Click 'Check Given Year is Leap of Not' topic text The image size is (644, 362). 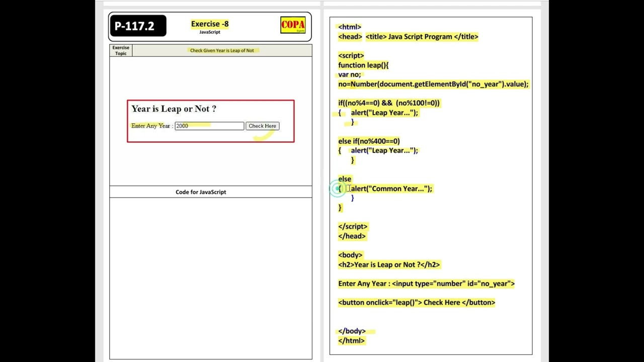point(222,50)
